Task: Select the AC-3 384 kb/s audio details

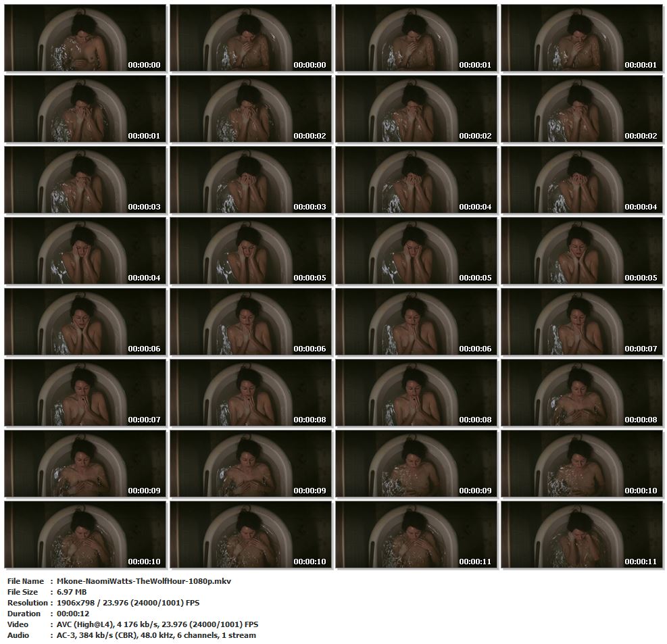Action: click(156, 635)
